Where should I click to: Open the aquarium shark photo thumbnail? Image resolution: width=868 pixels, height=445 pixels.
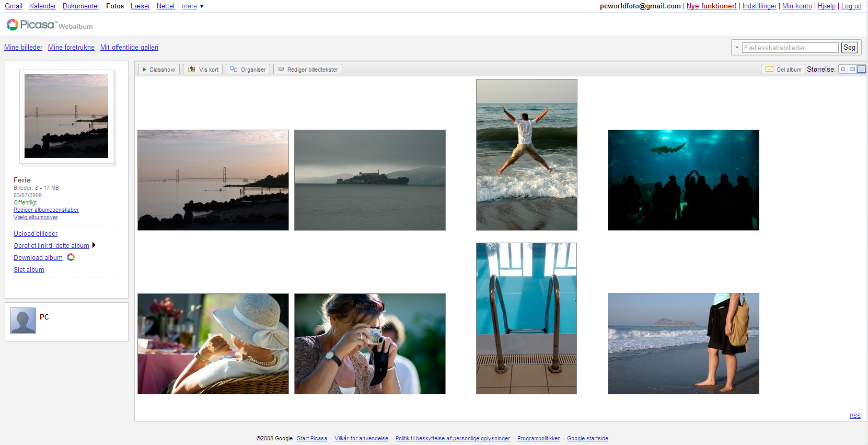[x=683, y=180]
